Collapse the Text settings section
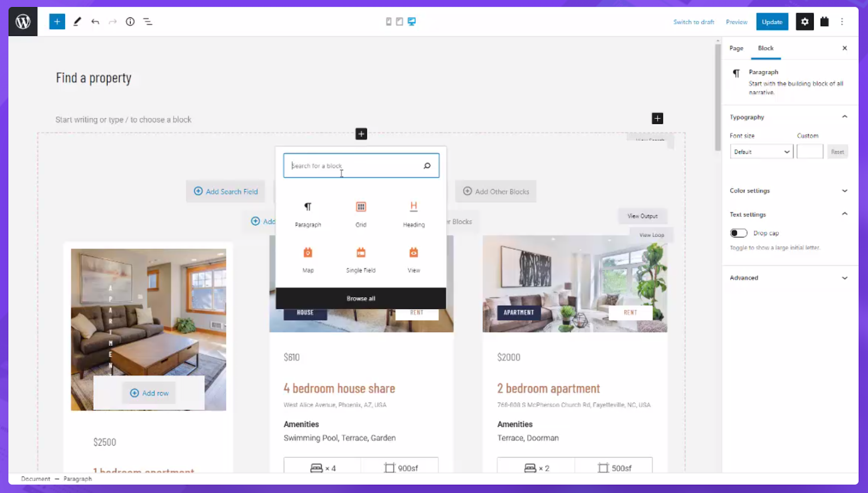Image resolution: width=868 pixels, height=493 pixels. click(x=790, y=214)
